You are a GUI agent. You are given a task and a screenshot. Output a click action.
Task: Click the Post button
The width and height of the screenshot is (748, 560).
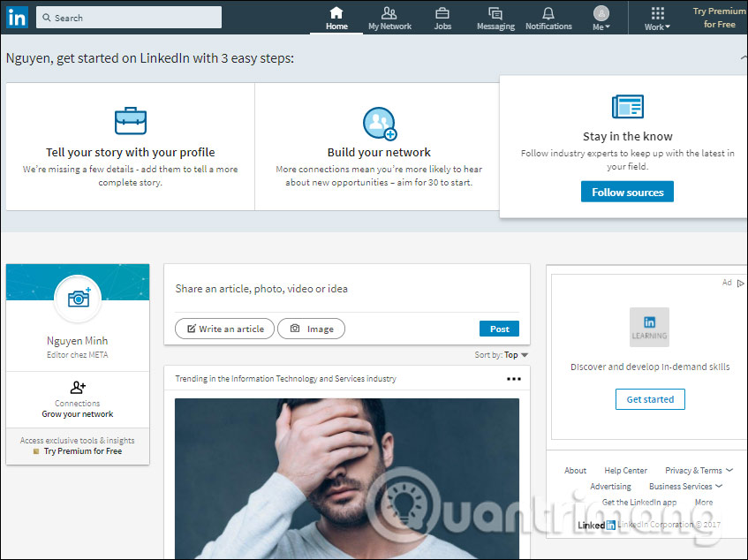coord(499,328)
